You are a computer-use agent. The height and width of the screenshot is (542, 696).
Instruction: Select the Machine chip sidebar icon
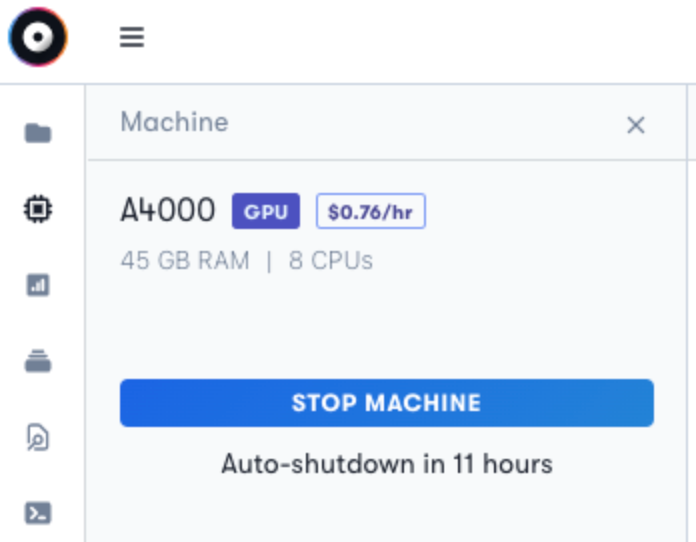pyautogui.click(x=38, y=209)
